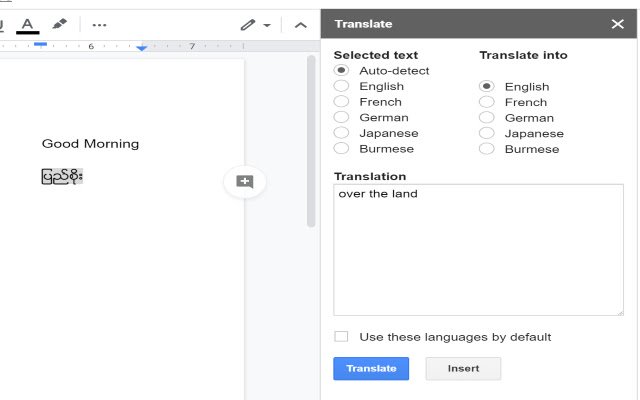Image resolution: width=640 pixels, height=400 pixels.
Task: Select English under Selected text
Action: 341,86
